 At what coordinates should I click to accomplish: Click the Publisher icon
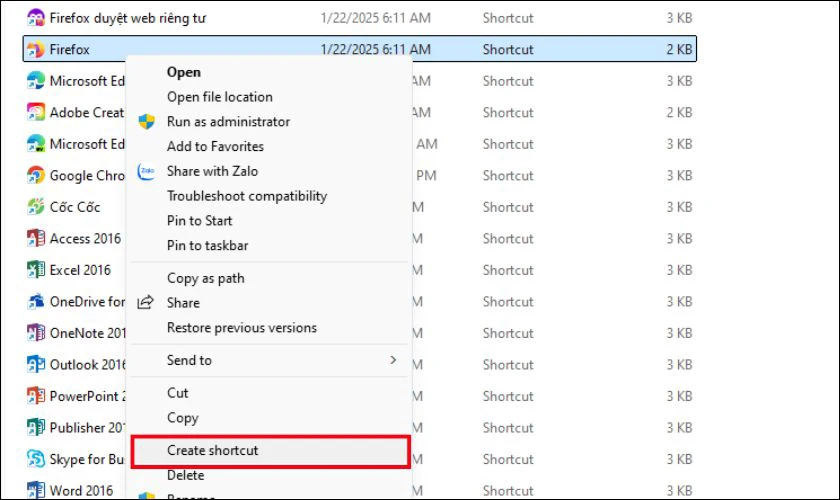click(36, 428)
